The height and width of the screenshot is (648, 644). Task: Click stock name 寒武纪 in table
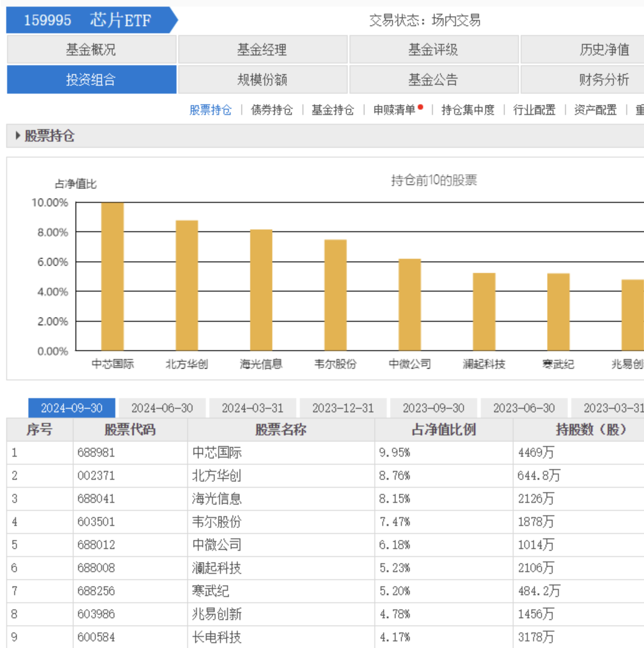pyautogui.click(x=211, y=591)
